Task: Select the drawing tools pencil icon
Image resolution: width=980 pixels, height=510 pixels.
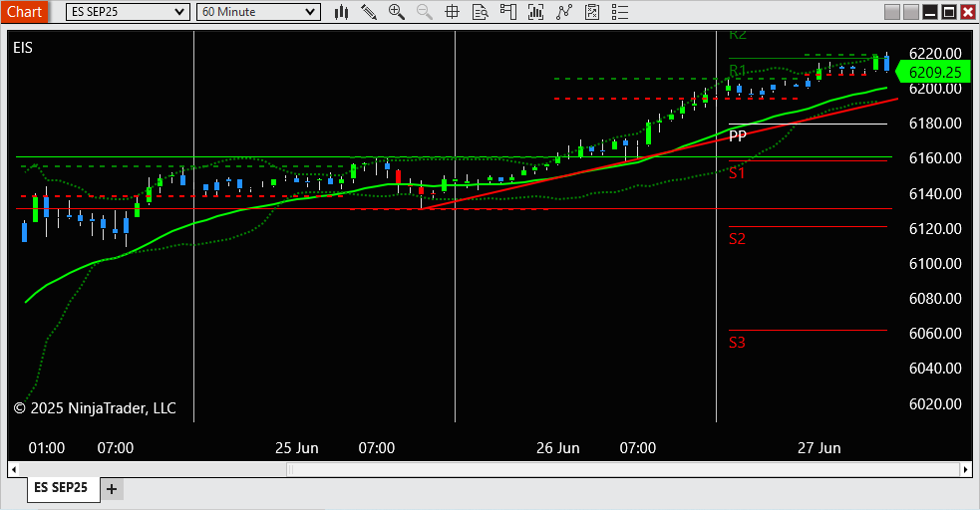Action: 369,12
